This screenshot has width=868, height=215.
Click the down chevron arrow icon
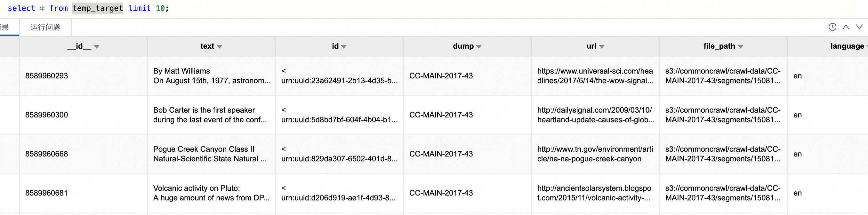point(859,27)
